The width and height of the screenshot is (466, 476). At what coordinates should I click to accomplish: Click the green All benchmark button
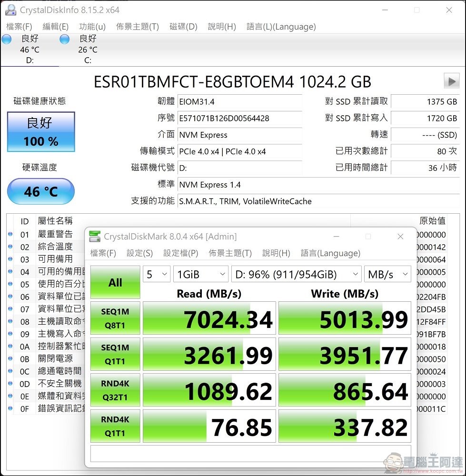(115, 282)
